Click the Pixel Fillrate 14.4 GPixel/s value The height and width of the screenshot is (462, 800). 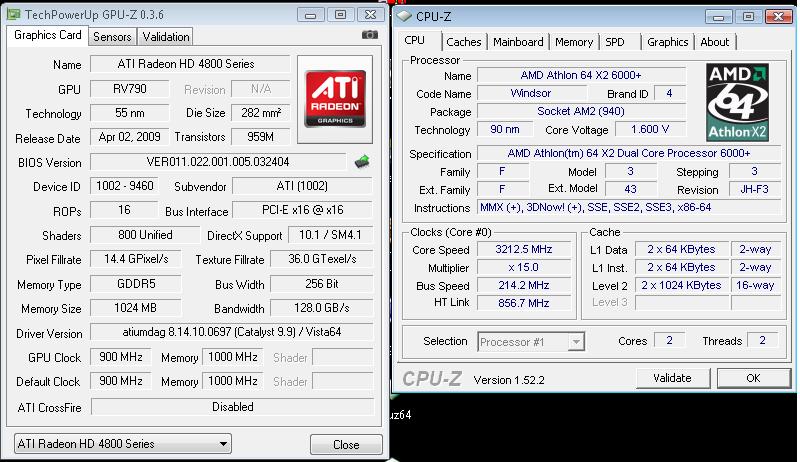[136, 259]
